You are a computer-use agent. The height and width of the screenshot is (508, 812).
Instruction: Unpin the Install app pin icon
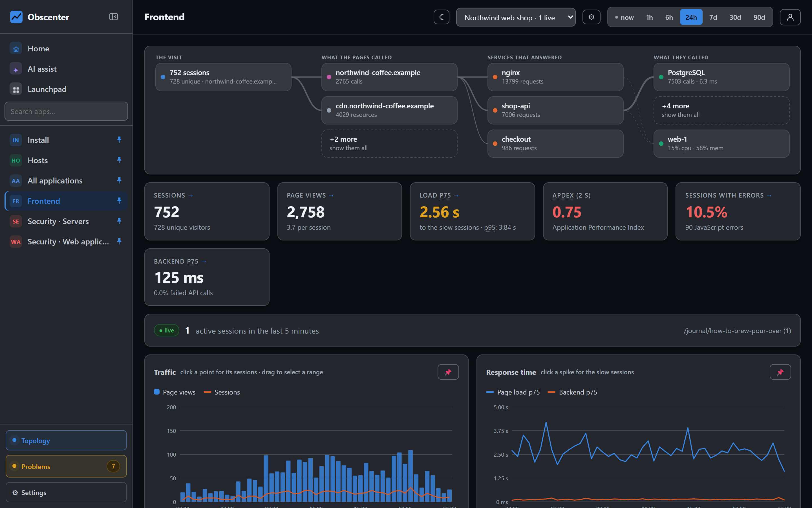click(119, 140)
